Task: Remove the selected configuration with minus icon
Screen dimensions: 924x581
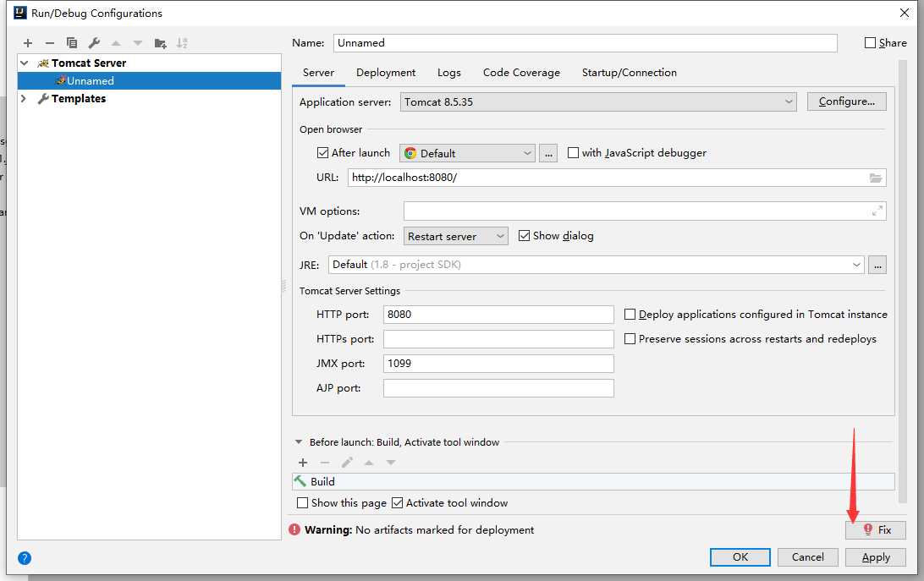Action: click(x=49, y=43)
